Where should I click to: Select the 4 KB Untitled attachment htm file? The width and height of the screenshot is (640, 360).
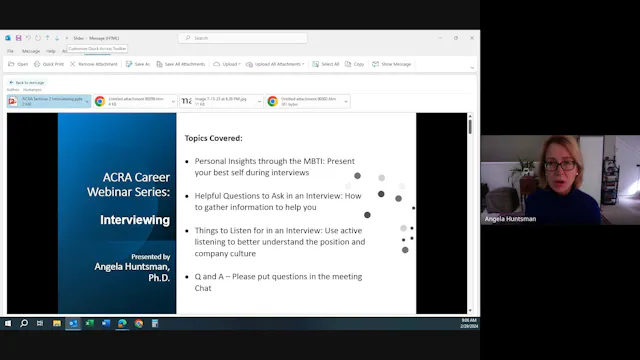point(132,101)
